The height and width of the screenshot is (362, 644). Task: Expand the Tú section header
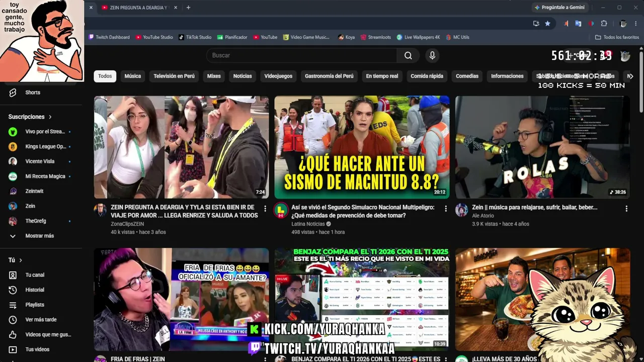(x=15, y=260)
